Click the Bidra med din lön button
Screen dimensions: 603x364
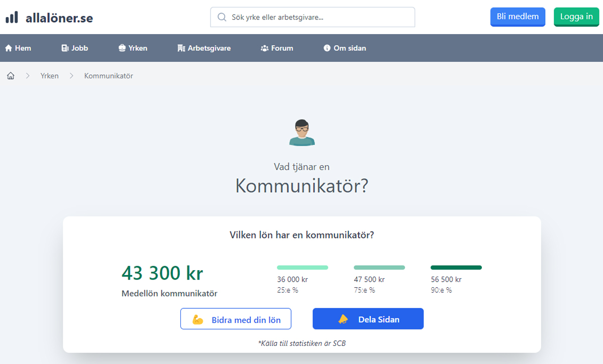coord(236,319)
